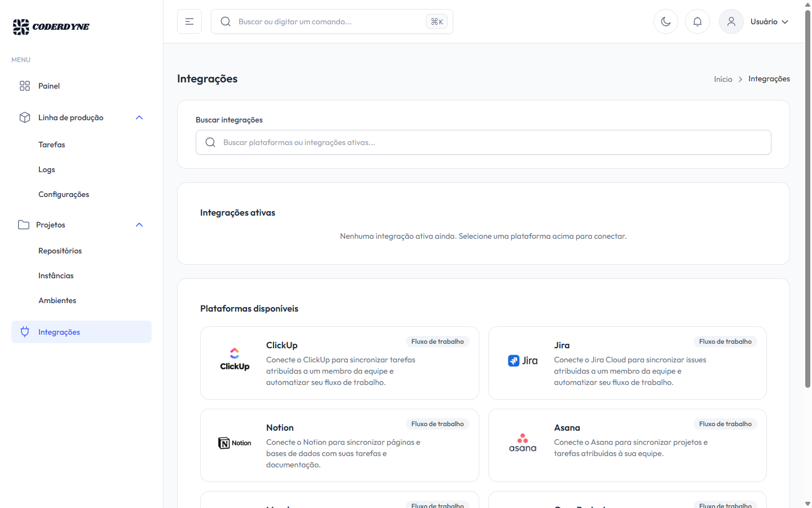Image resolution: width=812 pixels, height=508 pixels.
Task: Open Instâncias page
Action: coord(56,275)
